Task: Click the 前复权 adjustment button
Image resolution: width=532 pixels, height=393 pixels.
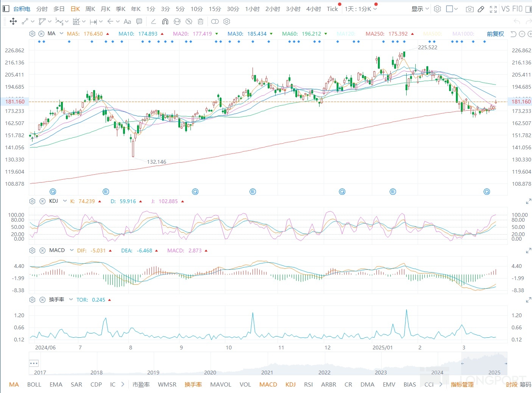Action: [495, 34]
